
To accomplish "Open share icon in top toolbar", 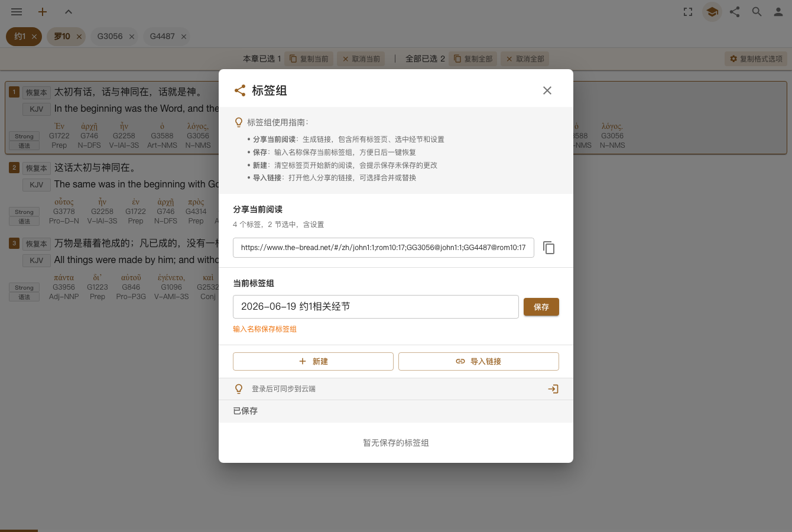I will (735, 12).
